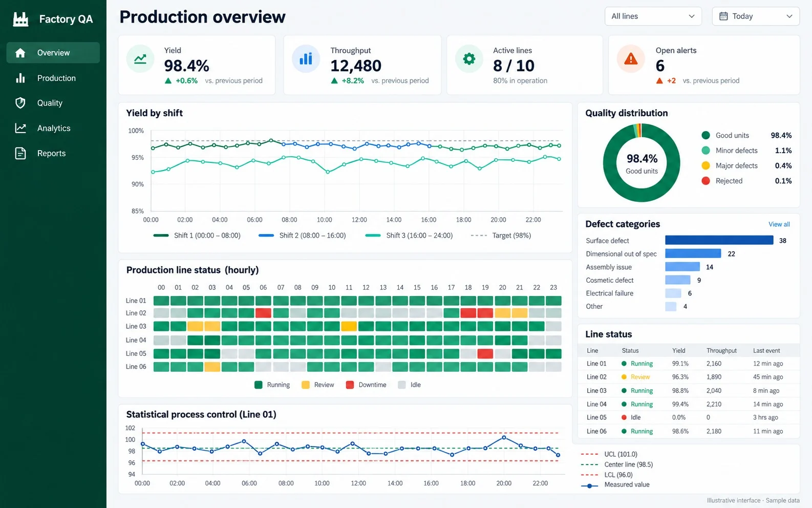Click the Rejected red legend swatch
Image resolution: width=812 pixels, height=508 pixels.
click(x=706, y=181)
